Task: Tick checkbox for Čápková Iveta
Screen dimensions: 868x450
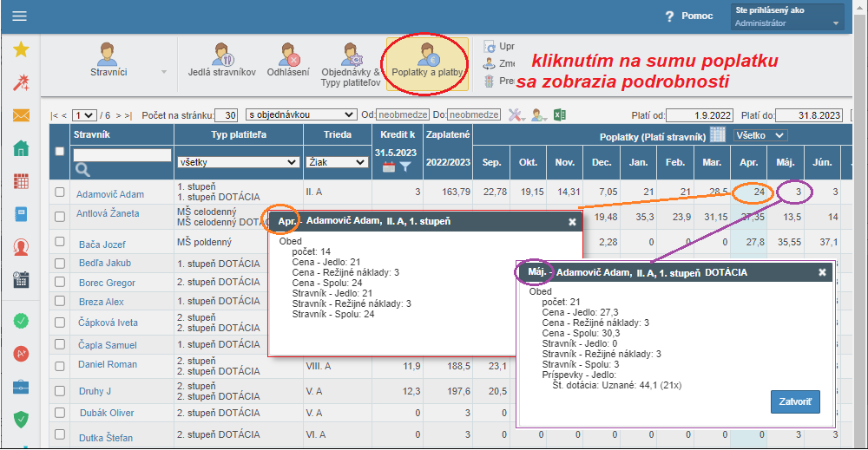Action: [x=60, y=323]
